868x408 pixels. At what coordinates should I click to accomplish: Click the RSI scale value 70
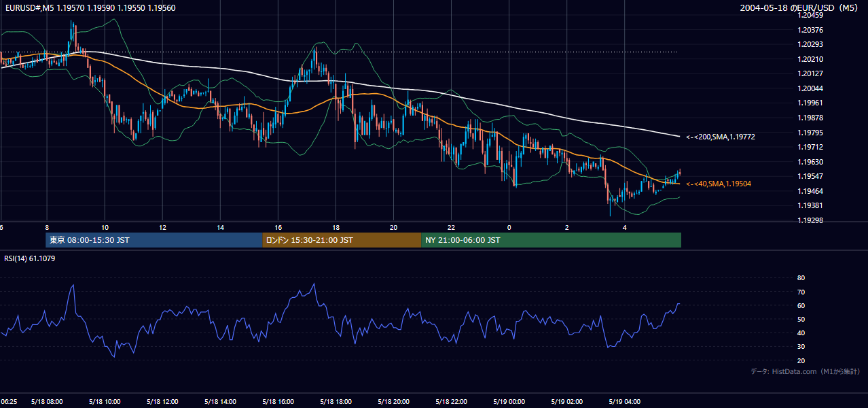click(801, 292)
